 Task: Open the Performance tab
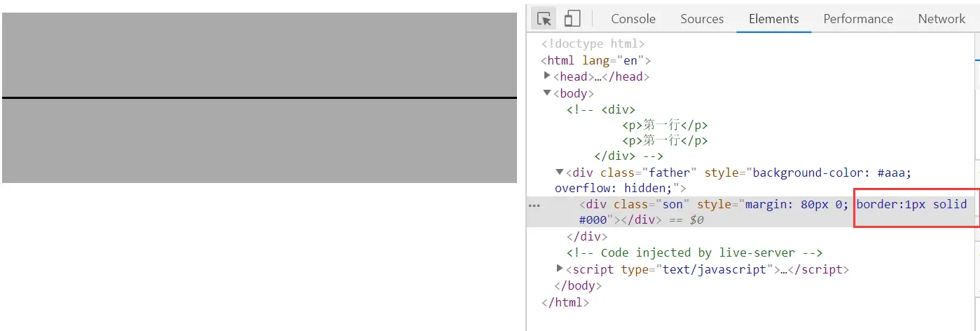click(858, 19)
